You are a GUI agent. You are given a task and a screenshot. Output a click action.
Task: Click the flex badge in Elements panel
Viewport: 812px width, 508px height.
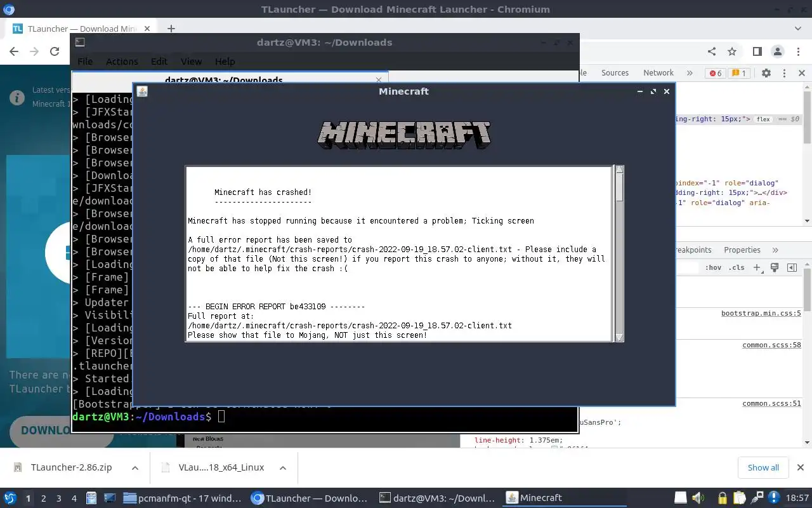763,119
